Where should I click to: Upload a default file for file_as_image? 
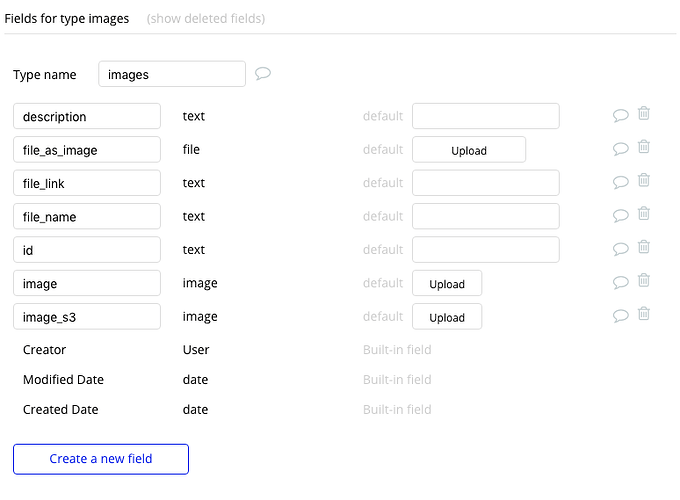click(x=469, y=150)
